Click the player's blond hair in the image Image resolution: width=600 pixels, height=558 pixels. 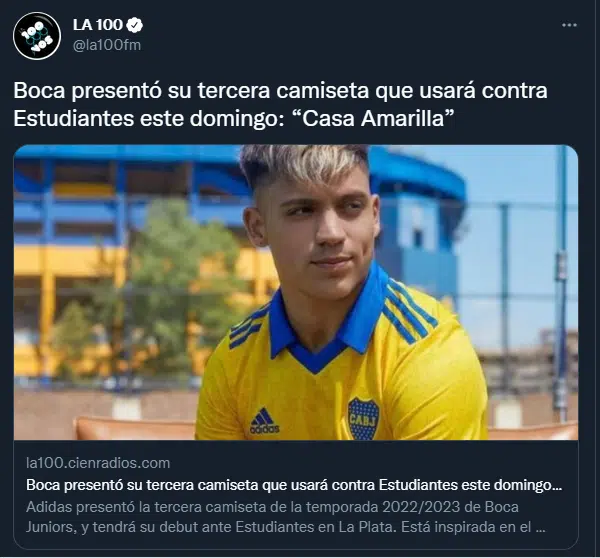click(304, 163)
